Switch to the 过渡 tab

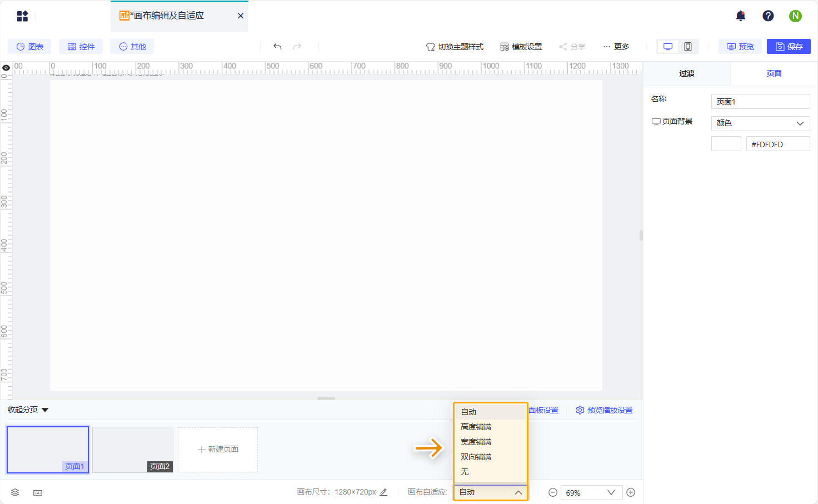coord(687,73)
